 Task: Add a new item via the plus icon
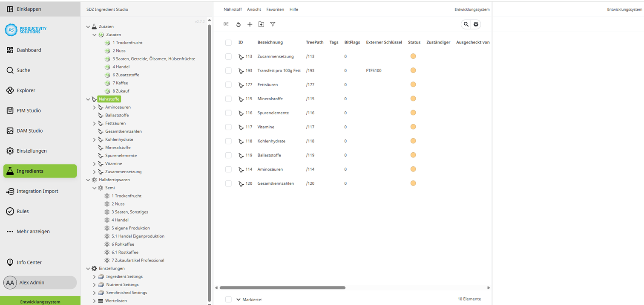250,24
